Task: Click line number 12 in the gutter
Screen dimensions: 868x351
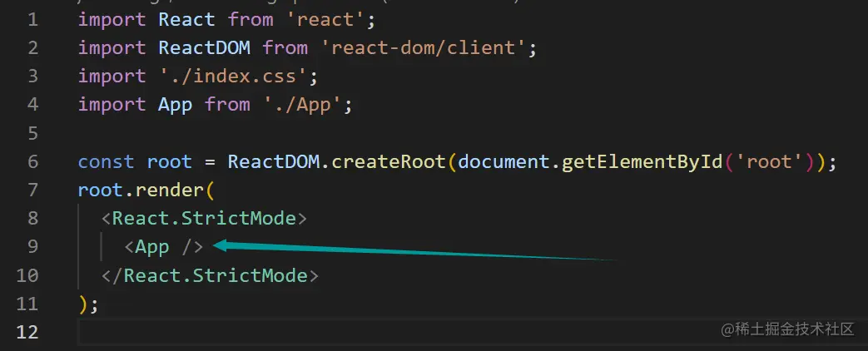Action: [27, 332]
